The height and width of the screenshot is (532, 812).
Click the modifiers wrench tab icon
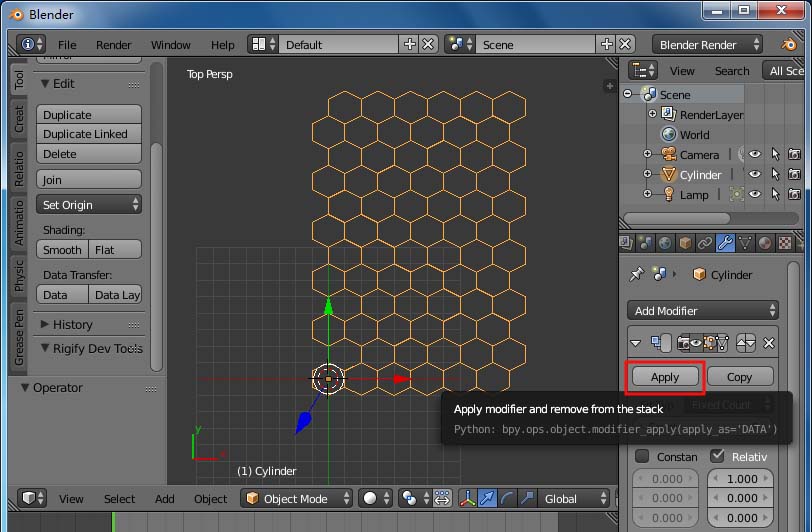pos(727,243)
